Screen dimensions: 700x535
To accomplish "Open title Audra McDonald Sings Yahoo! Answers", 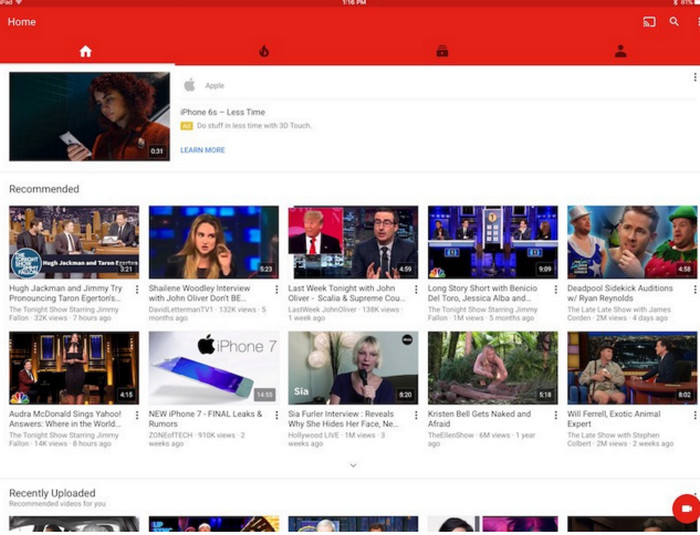I will pos(65,419).
